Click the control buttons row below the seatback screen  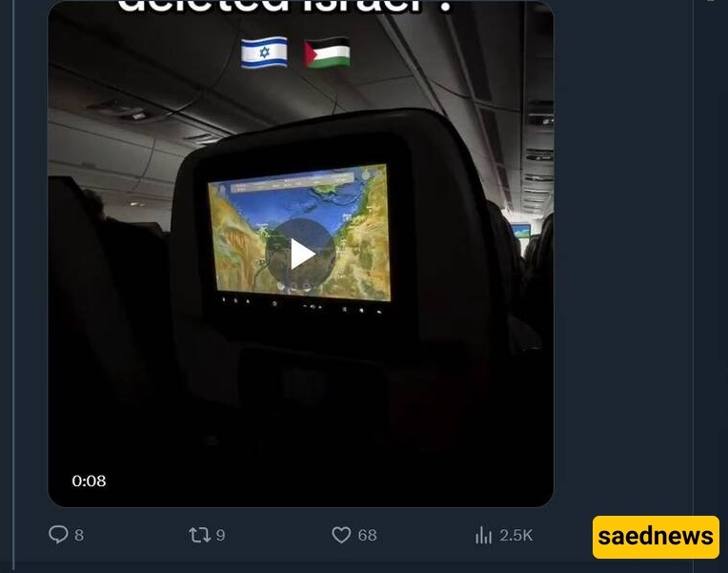pyautogui.click(x=301, y=304)
